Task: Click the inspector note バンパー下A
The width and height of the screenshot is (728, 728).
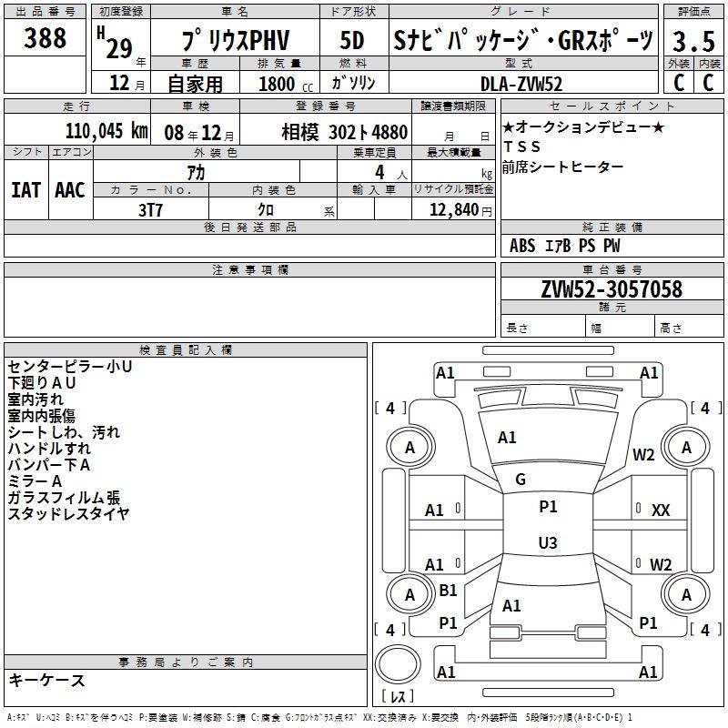Action: 49,464
